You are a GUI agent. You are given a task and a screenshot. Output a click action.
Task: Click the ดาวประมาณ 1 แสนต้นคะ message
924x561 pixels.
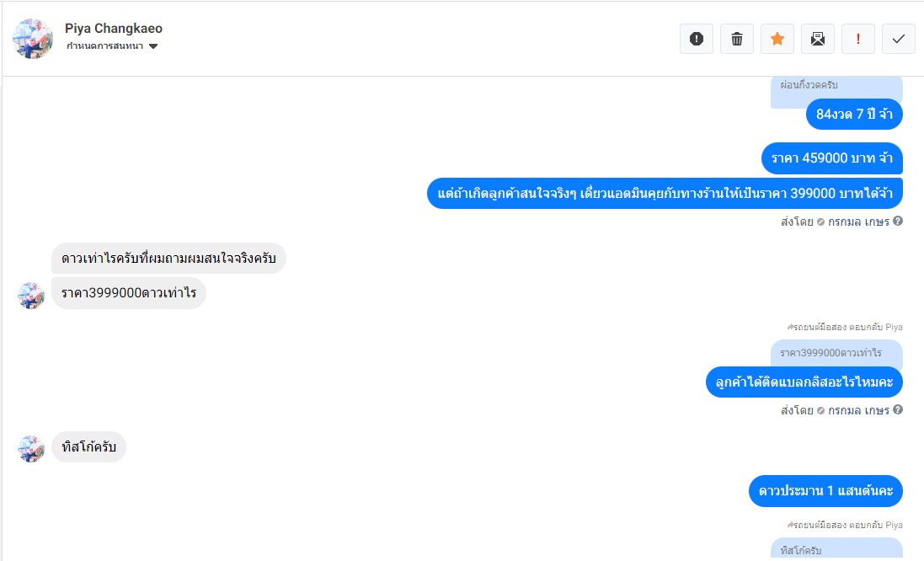tap(825, 491)
